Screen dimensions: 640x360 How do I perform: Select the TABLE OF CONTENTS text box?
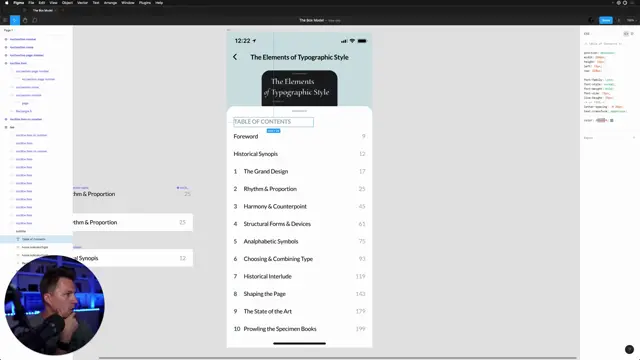click(x=273, y=122)
